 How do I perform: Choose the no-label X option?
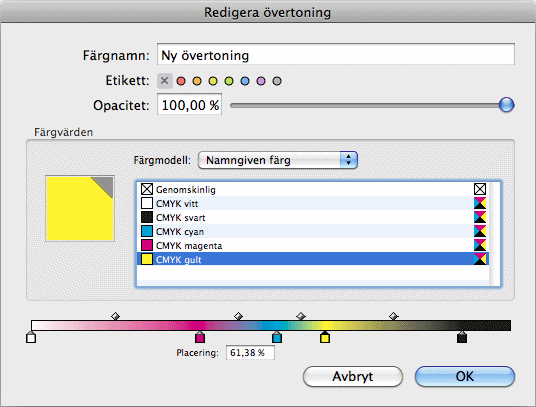tap(164, 81)
